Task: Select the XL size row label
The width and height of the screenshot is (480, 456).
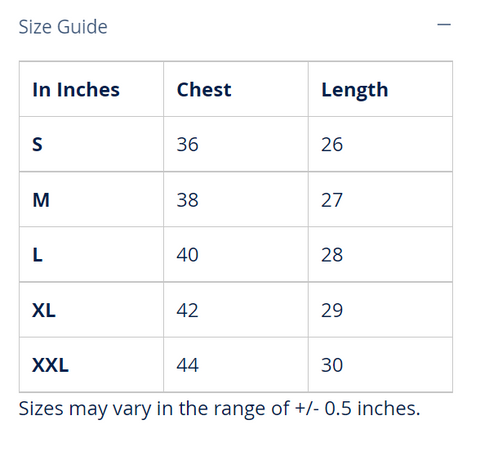Action: [x=44, y=310]
